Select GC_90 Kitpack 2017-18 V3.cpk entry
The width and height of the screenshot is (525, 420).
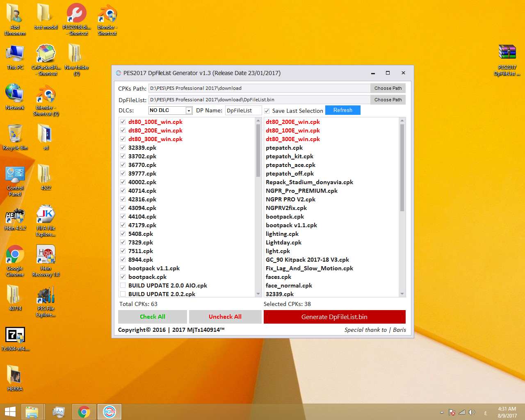pyautogui.click(x=307, y=260)
